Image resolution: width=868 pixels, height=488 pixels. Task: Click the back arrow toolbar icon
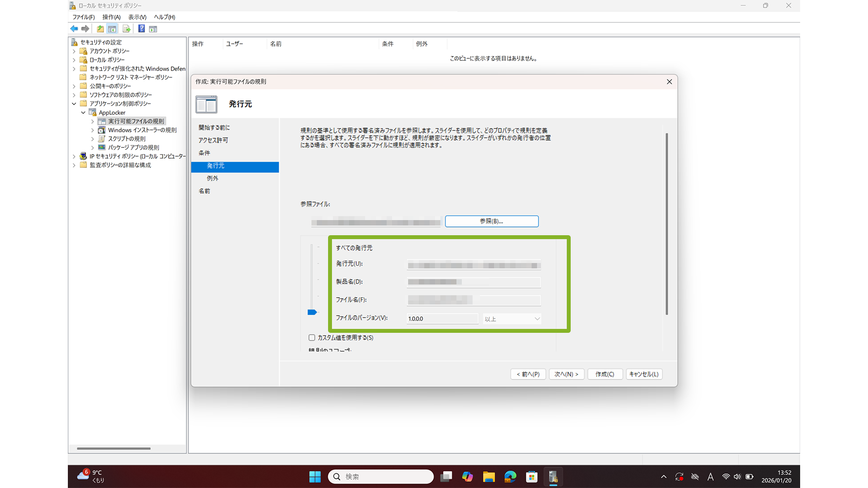tap(74, 29)
